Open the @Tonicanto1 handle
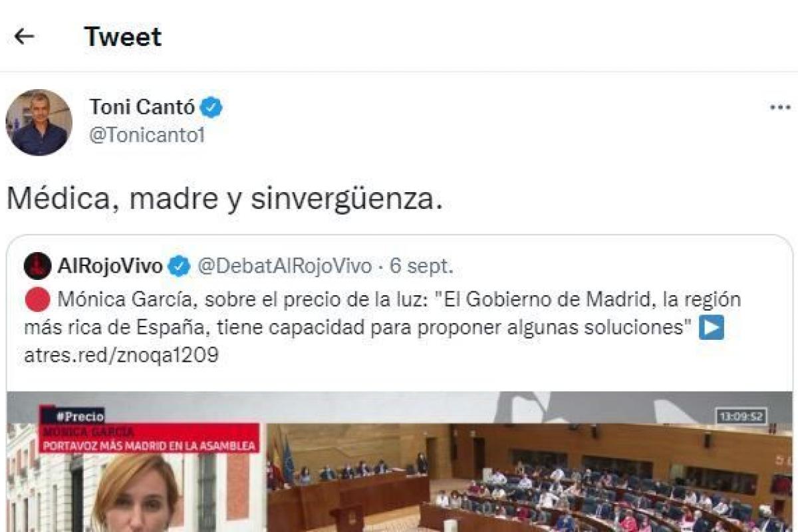The image size is (798, 532). pos(147,136)
